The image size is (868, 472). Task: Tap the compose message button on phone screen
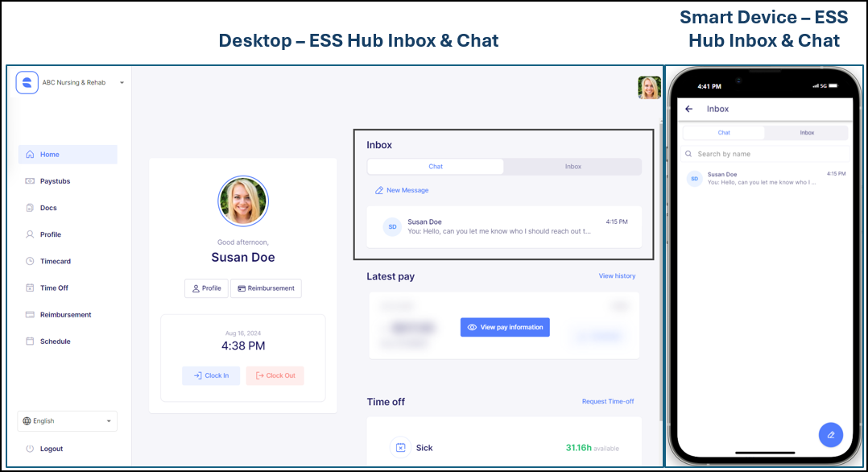(x=831, y=434)
